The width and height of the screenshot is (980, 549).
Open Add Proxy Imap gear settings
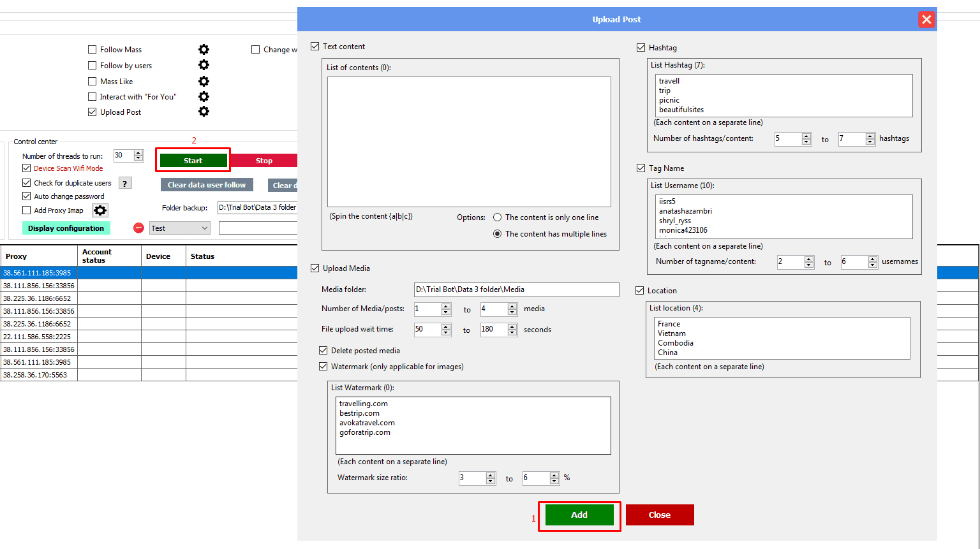100,210
